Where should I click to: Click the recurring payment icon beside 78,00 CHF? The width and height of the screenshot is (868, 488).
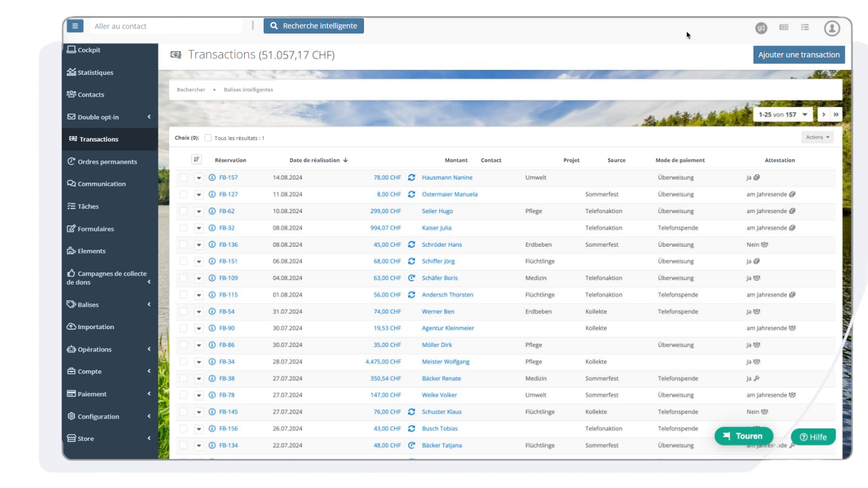[x=411, y=177]
